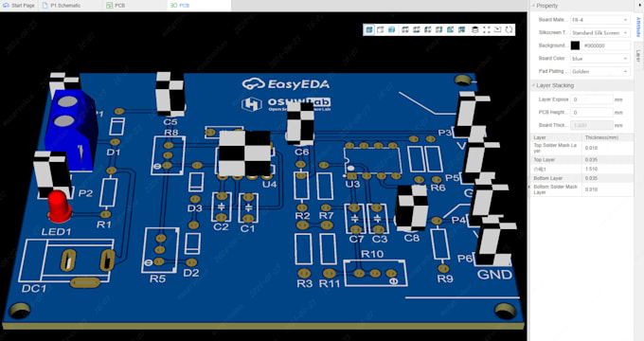This screenshot has height=341, width=644.
Task: Click the PCB Height input field
Action: [x=591, y=112]
